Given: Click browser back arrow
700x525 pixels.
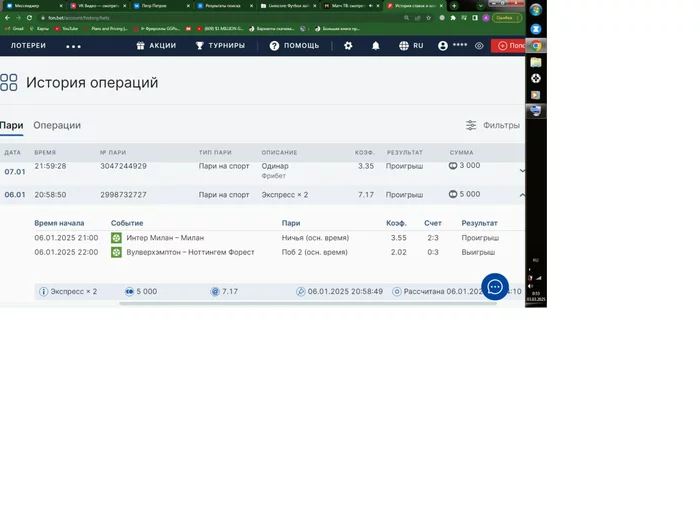Looking at the screenshot, I should [7, 18].
